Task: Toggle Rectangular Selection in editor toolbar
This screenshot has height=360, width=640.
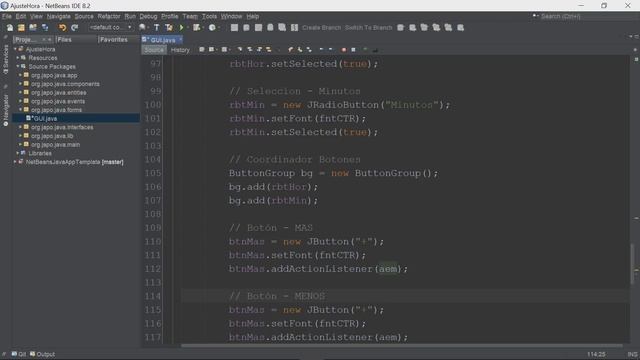Action: click(278, 50)
